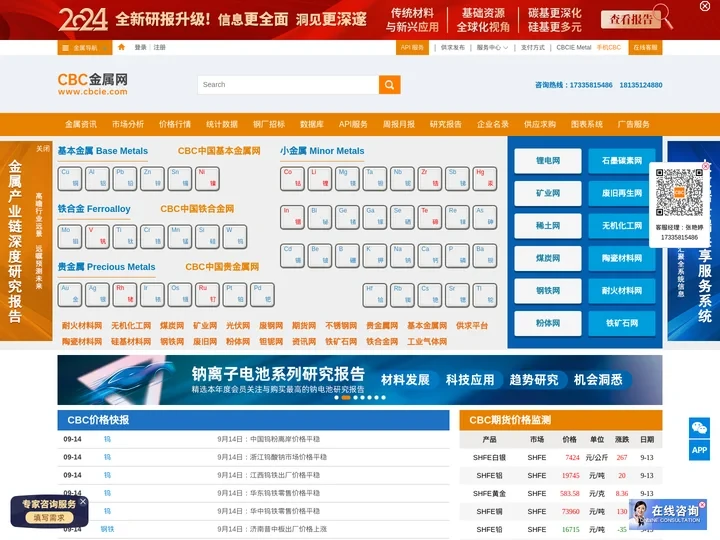The height and width of the screenshot is (540, 720).
Task: Click the SHFE白银 futures row
Action: pyautogui.click(x=561, y=457)
